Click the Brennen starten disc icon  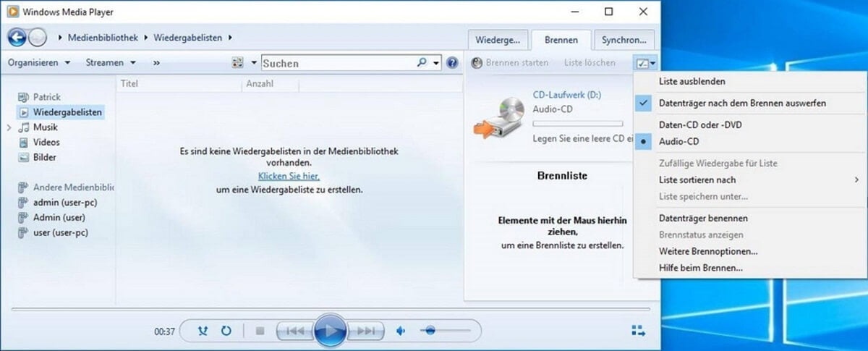pos(477,63)
